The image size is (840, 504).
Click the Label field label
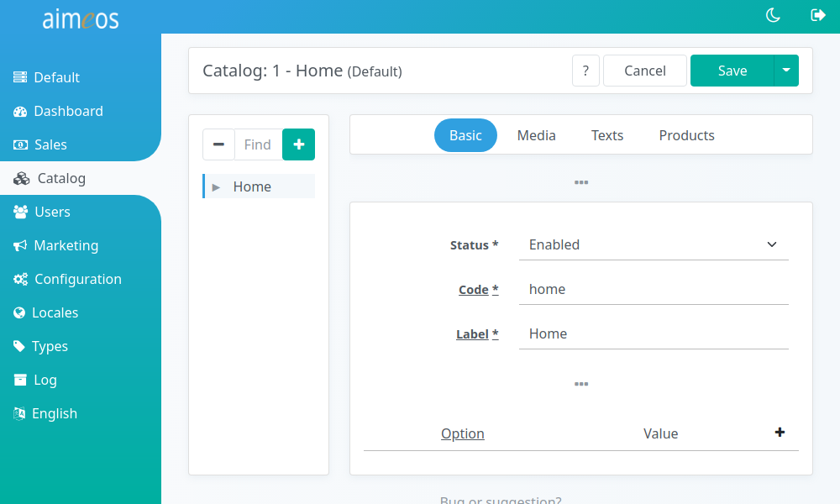[x=477, y=334]
